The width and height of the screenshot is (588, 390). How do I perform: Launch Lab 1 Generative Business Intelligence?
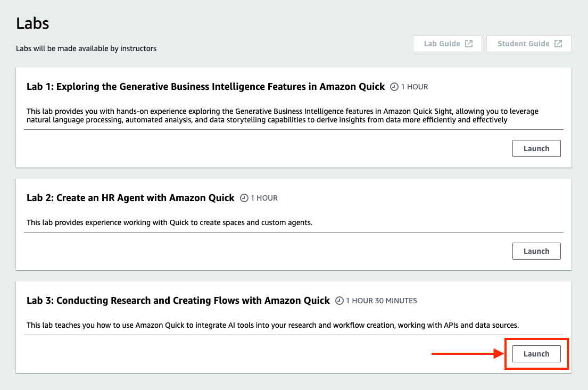(x=536, y=148)
